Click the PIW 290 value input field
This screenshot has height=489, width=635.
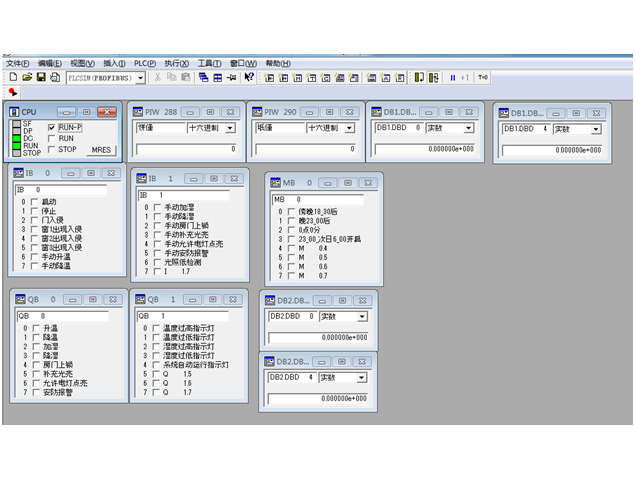click(306, 149)
